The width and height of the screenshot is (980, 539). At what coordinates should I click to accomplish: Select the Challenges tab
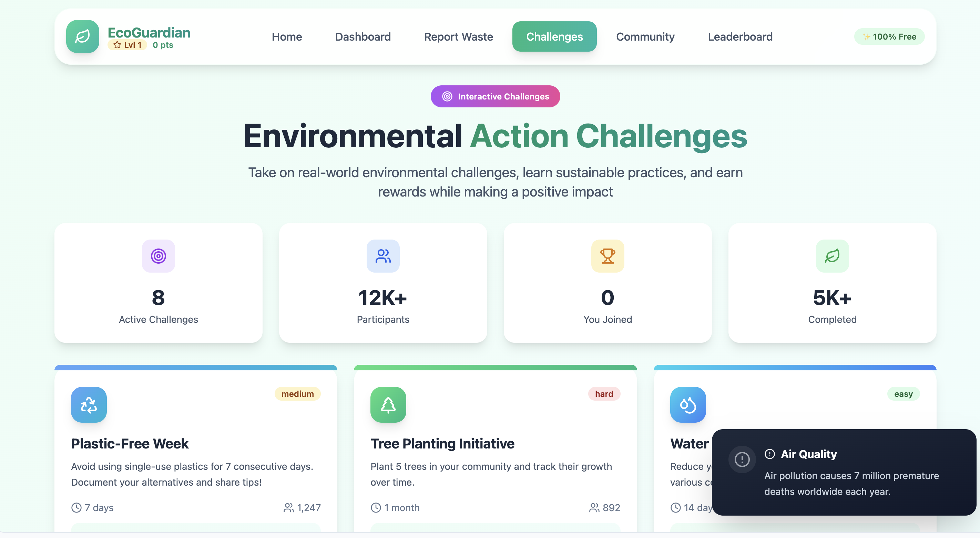click(554, 37)
